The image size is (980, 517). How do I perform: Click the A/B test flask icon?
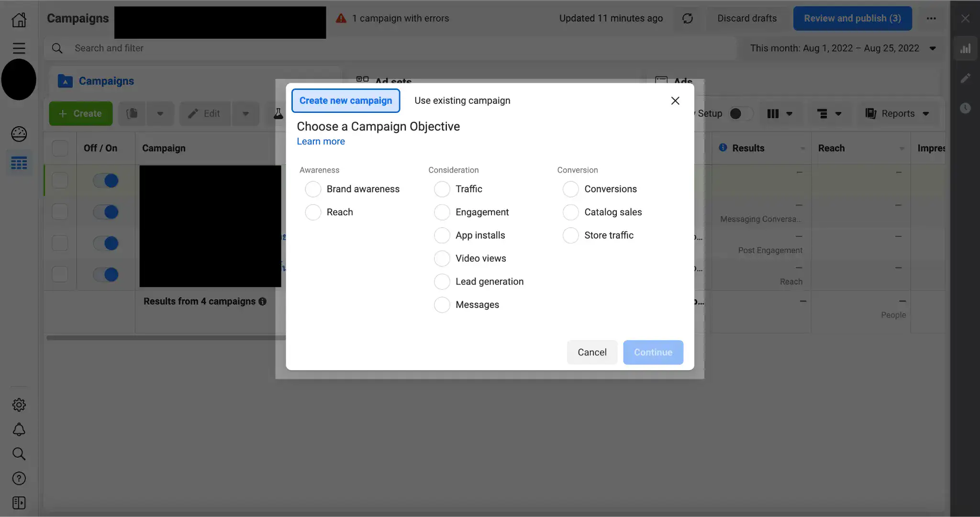tap(278, 114)
